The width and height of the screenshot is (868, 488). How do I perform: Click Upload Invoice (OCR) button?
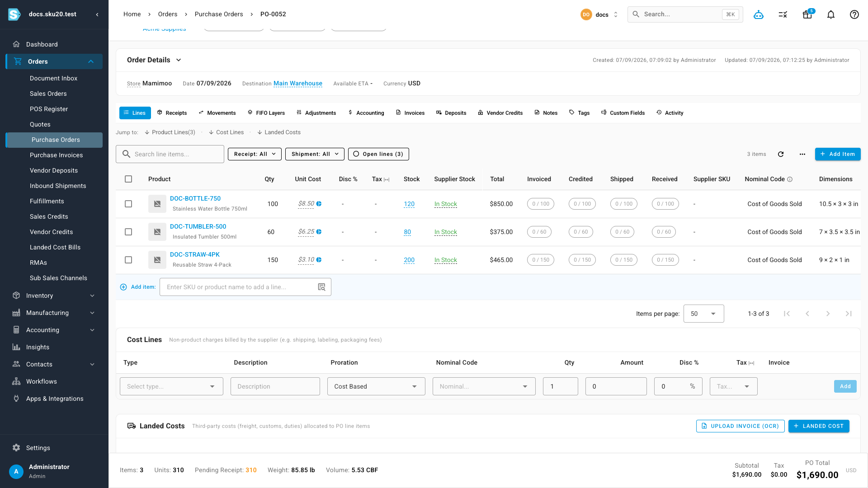(x=740, y=426)
